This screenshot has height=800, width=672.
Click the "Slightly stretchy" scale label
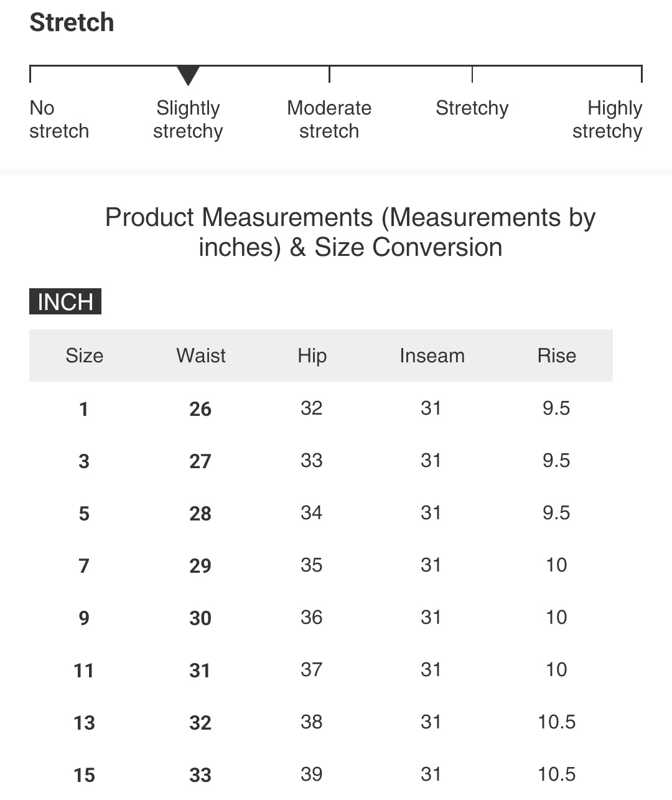[x=188, y=120]
